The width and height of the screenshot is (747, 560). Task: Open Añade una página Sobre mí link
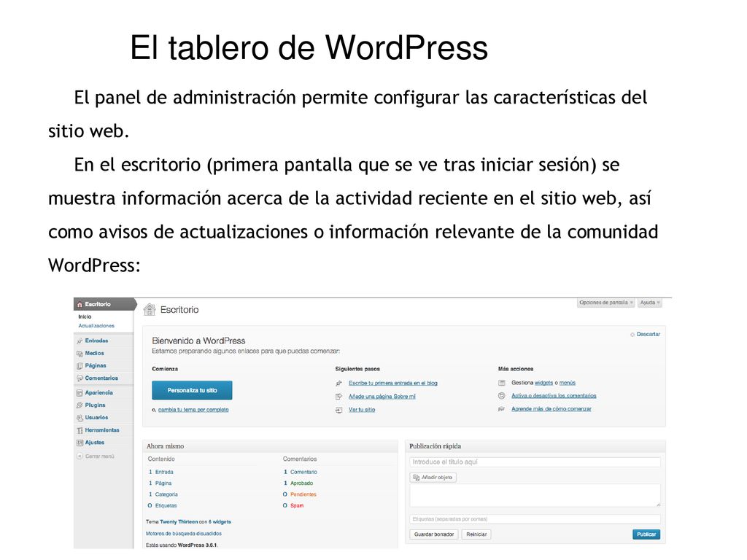pos(382,397)
